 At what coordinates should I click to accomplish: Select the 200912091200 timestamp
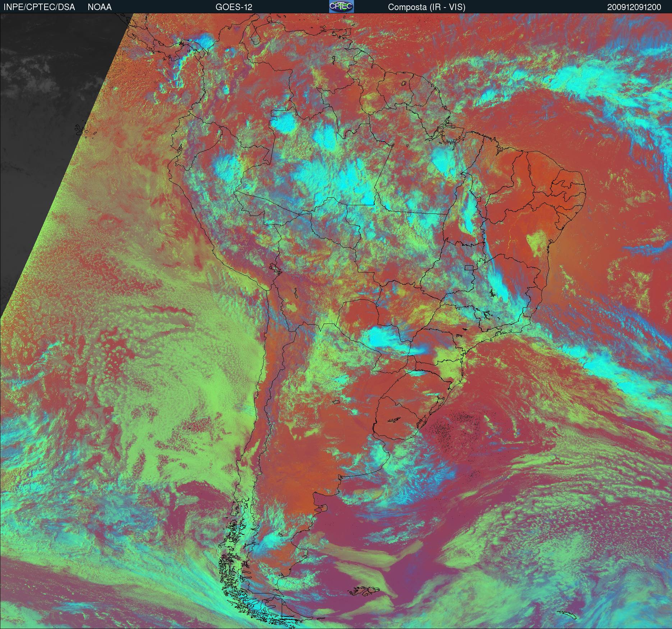pos(634,7)
